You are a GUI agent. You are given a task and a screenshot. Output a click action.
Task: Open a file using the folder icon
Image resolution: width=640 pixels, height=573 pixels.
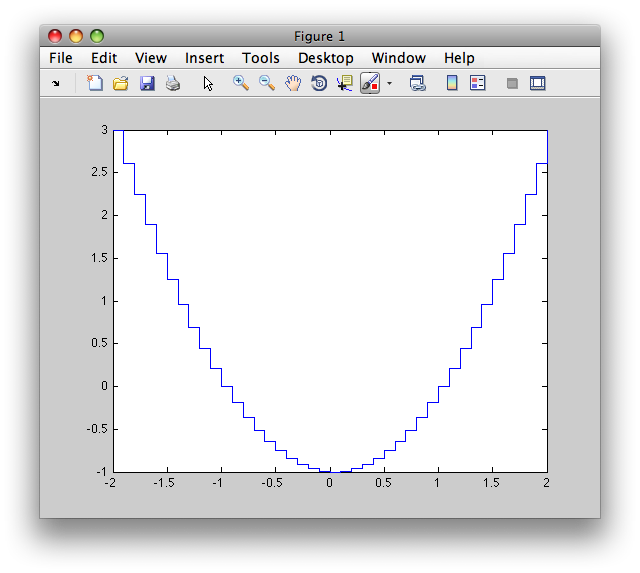tap(121, 83)
